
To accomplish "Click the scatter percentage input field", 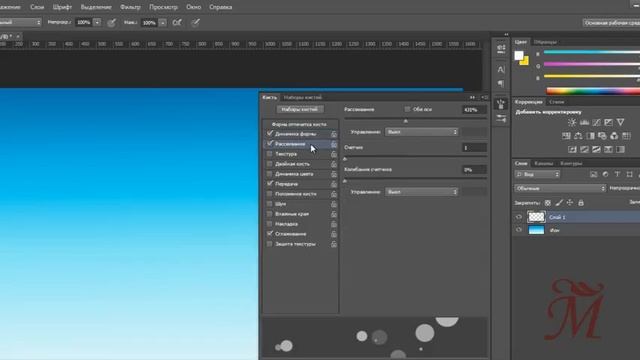I will 474,109.
